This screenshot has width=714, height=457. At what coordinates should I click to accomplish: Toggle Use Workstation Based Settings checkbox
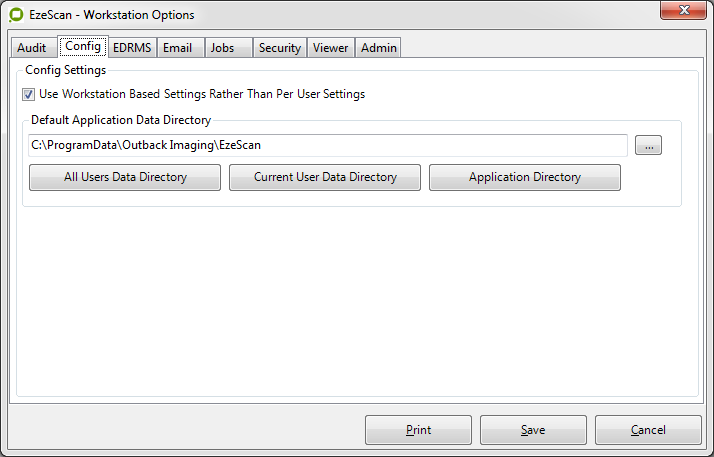pos(28,95)
